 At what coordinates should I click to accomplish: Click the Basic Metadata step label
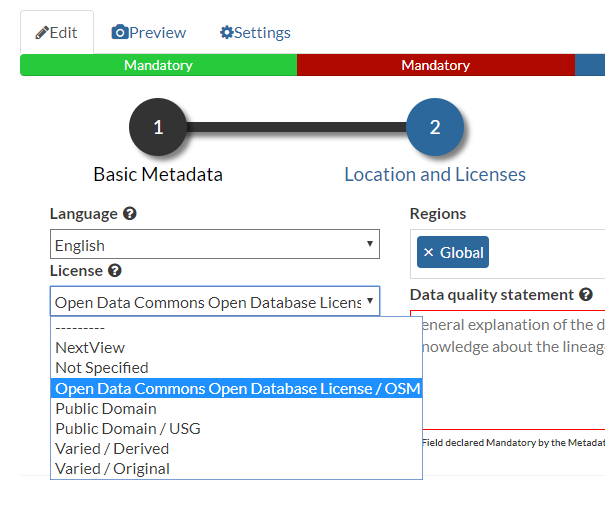click(x=158, y=174)
